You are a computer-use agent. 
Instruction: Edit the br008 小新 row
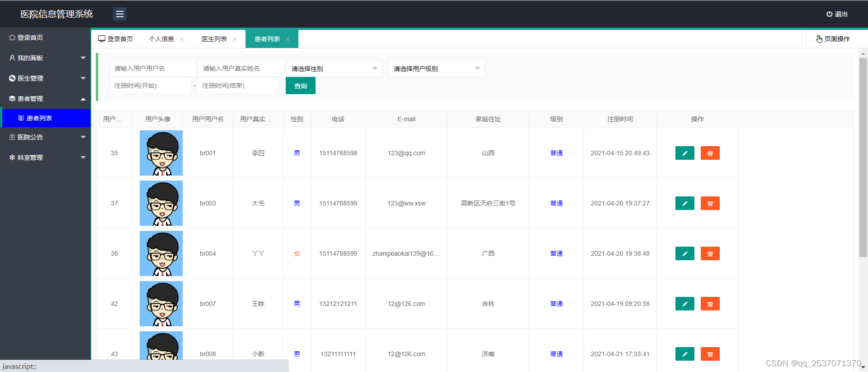pos(684,354)
